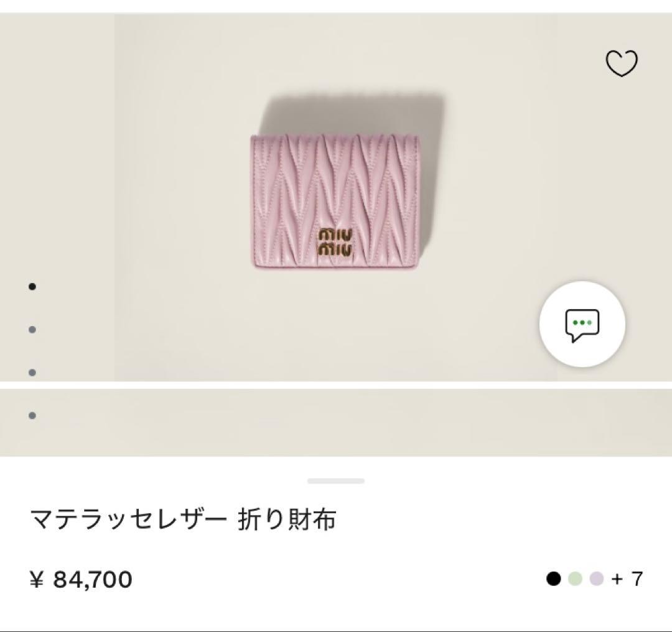Select the first carousel indicator dot
The width and height of the screenshot is (672, 632).
pyautogui.click(x=31, y=287)
